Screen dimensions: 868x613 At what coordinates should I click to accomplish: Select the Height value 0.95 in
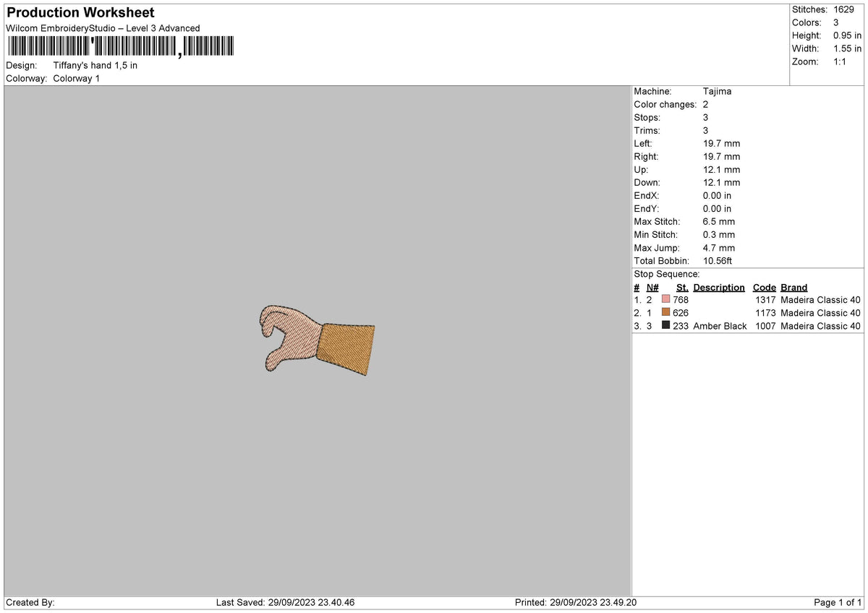click(848, 35)
